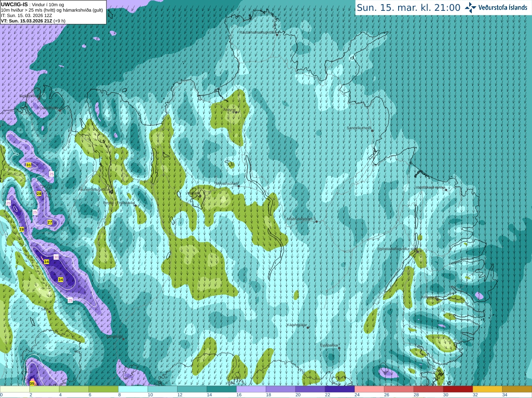Click the legend tick value 24

pyautogui.click(x=357, y=395)
